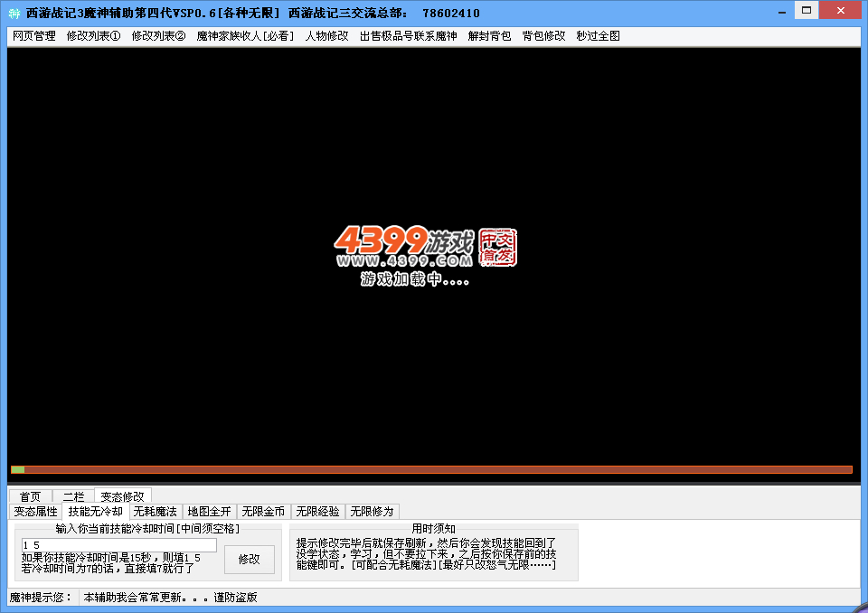
Task: Click the 修改 button
Action: [x=250, y=560]
